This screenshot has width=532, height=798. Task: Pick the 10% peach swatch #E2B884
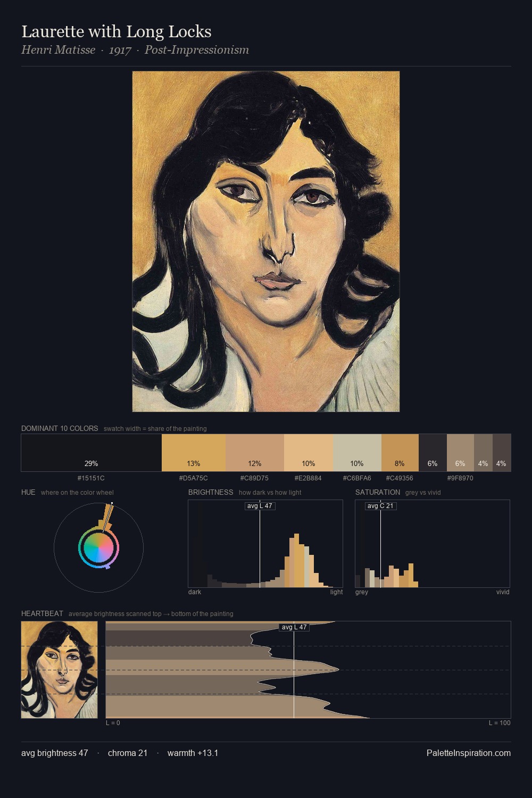point(309,453)
